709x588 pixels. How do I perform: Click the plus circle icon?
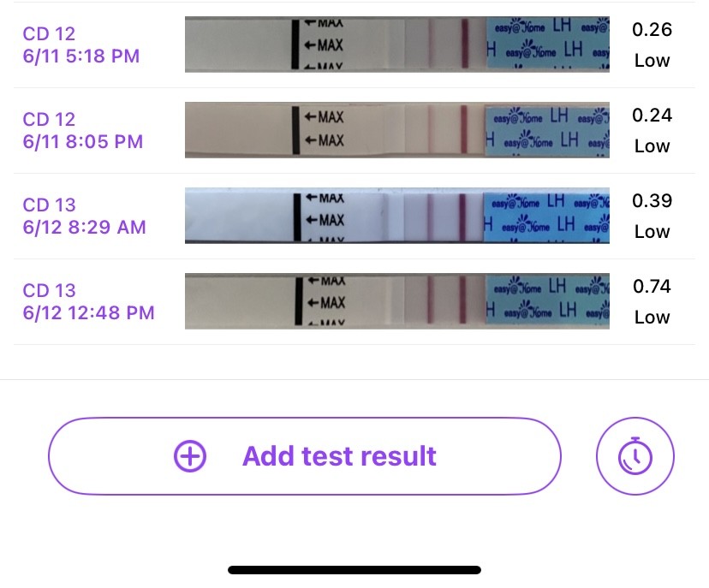[x=190, y=456]
